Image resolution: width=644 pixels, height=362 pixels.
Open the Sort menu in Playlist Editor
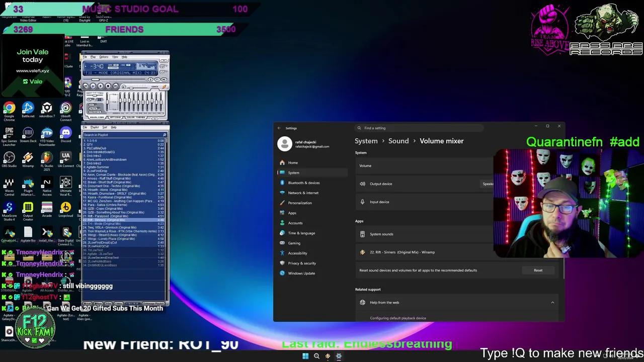(105, 127)
